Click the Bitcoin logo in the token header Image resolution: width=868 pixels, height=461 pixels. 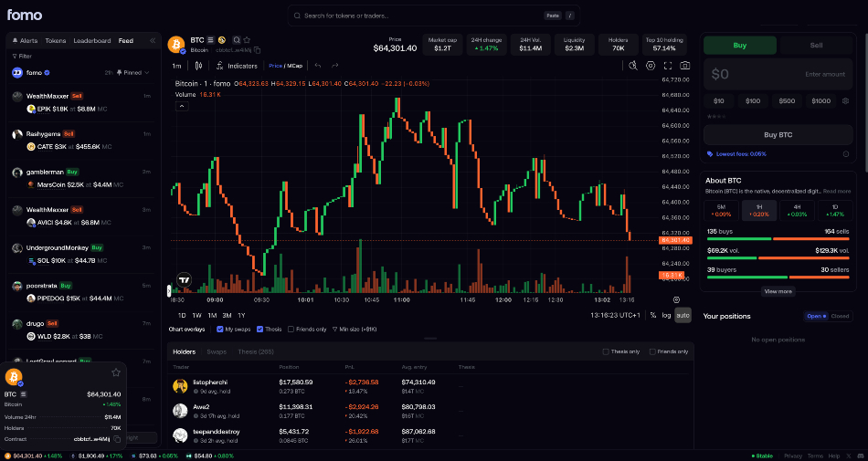point(176,44)
